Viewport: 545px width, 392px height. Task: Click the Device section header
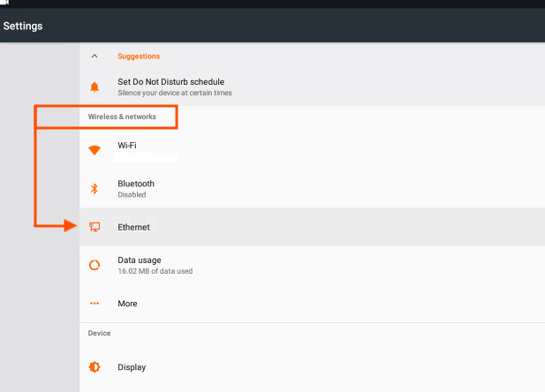(x=99, y=333)
